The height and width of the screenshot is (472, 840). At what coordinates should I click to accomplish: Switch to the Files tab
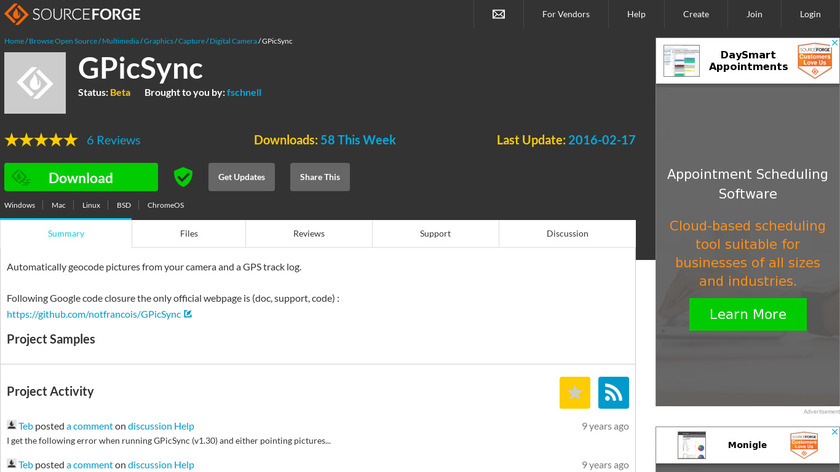point(189,234)
